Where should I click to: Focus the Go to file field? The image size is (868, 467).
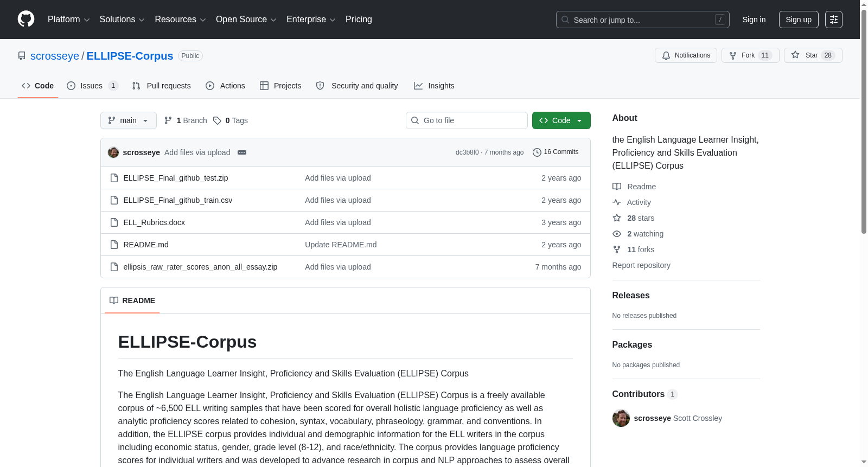[467, 120]
